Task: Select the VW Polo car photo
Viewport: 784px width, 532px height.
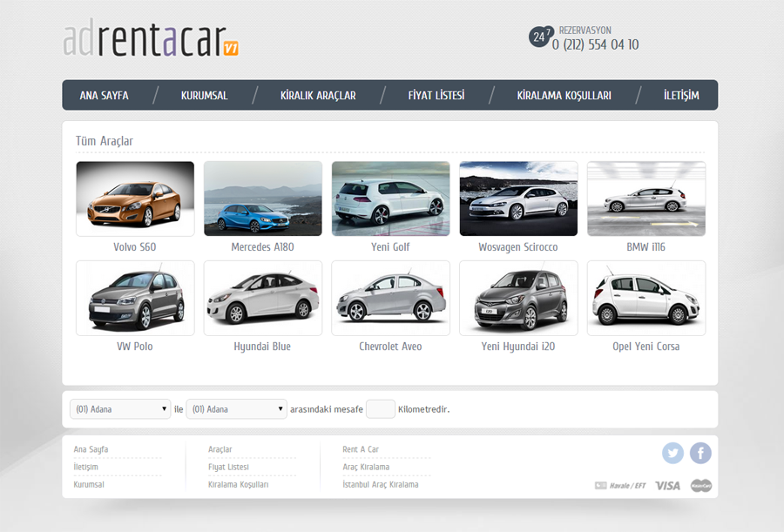Action: 135,298
